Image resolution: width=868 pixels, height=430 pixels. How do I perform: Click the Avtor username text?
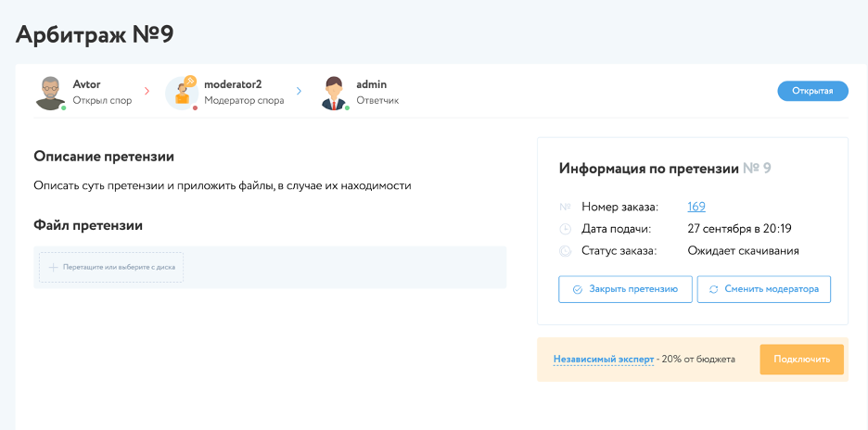click(86, 84)
